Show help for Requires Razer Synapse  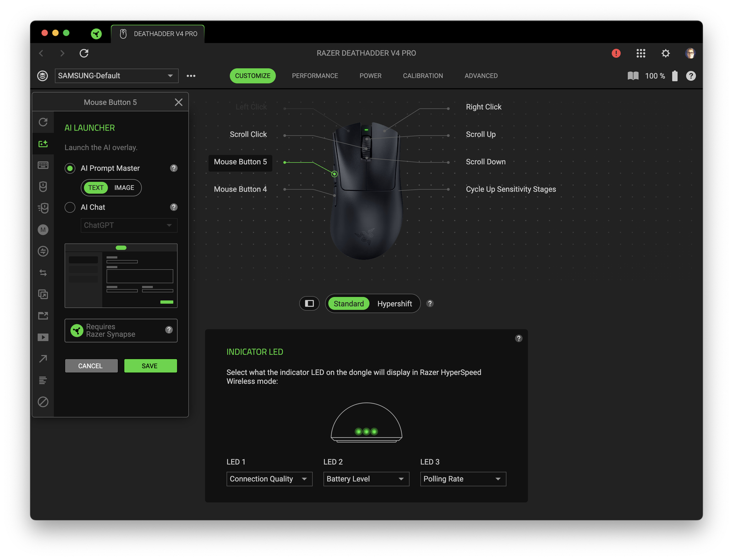click(x=169, y=330)
